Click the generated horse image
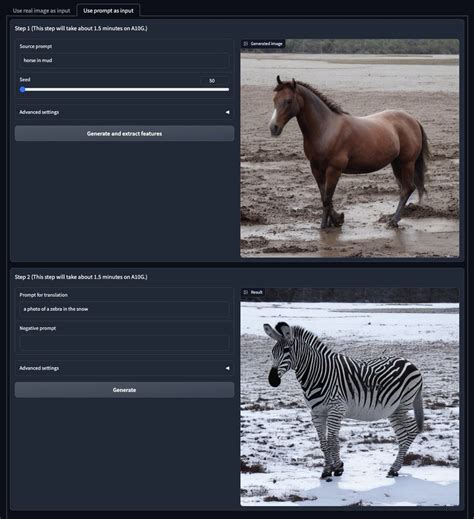The image size is (474, 519). [x=350, y=148]
